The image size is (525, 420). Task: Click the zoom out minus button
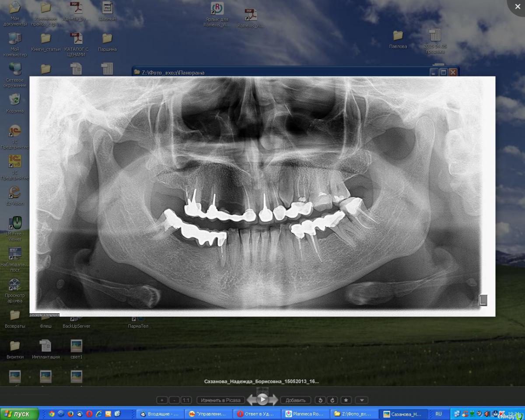coord(174,400)
